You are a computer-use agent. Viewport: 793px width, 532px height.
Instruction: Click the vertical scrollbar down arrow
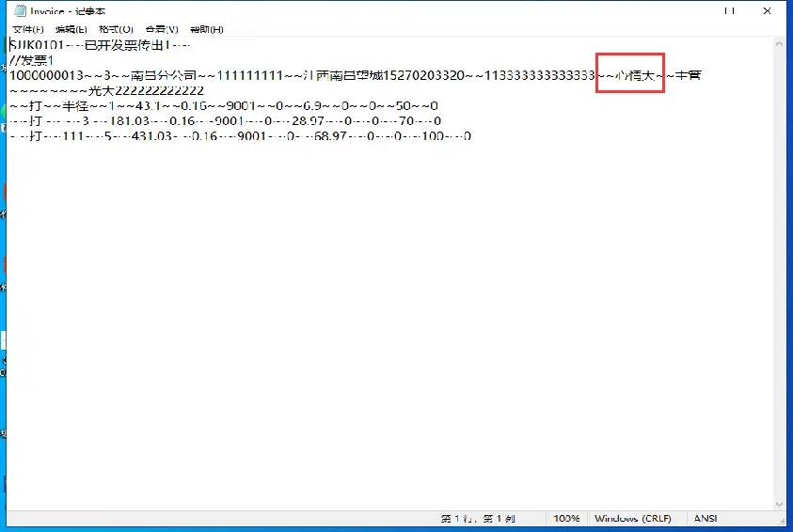(x=779, y=504)
